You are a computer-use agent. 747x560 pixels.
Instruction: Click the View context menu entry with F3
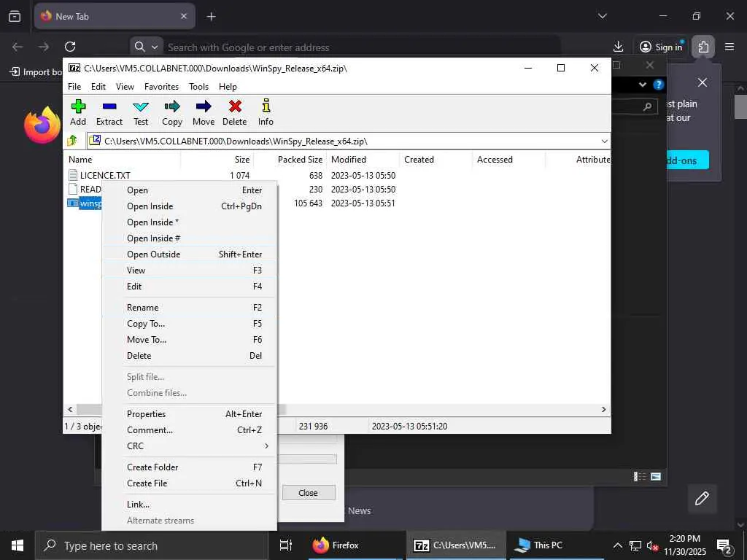pos(189,271)
